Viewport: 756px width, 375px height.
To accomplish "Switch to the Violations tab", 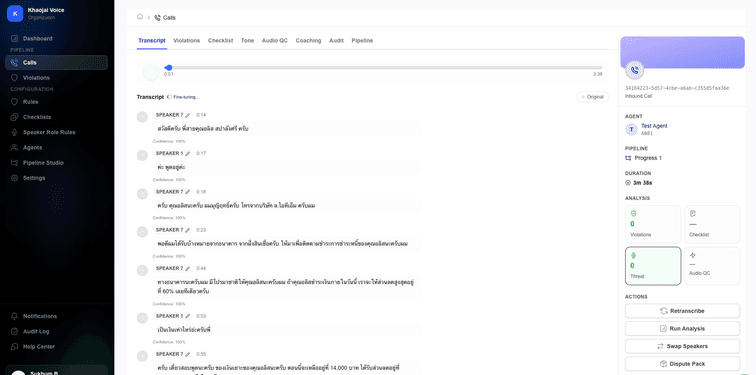I will pos(187,40).
